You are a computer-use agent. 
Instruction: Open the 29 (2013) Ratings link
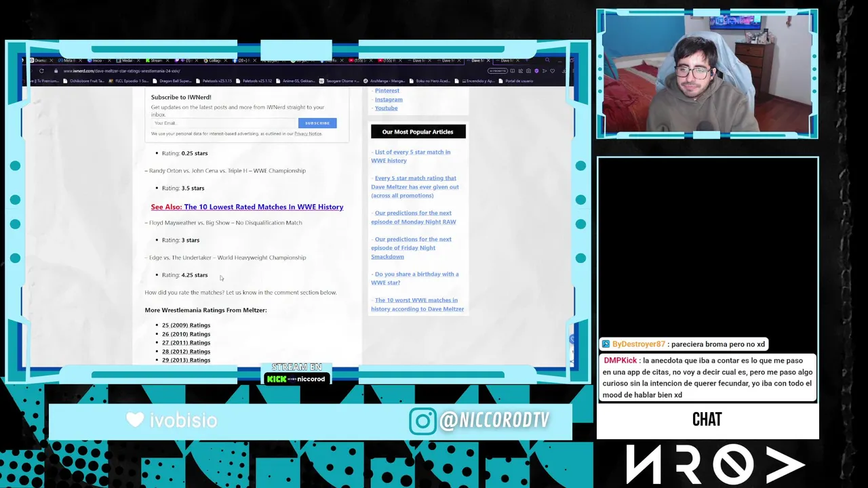coord(186,360)
